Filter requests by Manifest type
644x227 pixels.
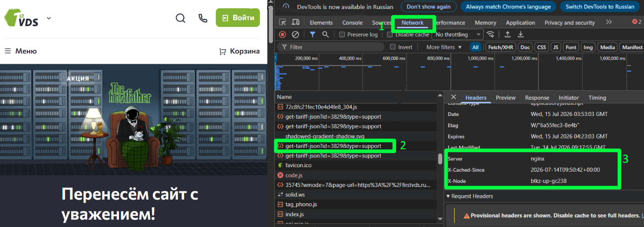(632, 47)
